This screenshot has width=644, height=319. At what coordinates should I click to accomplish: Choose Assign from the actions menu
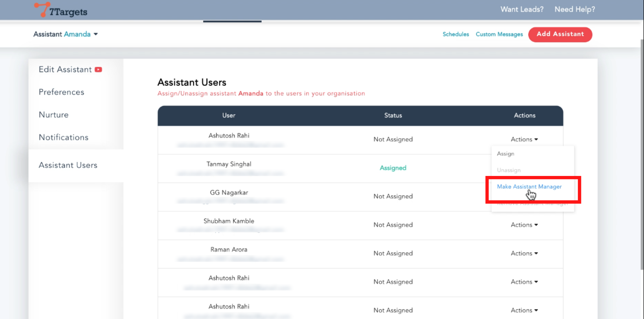505,154
